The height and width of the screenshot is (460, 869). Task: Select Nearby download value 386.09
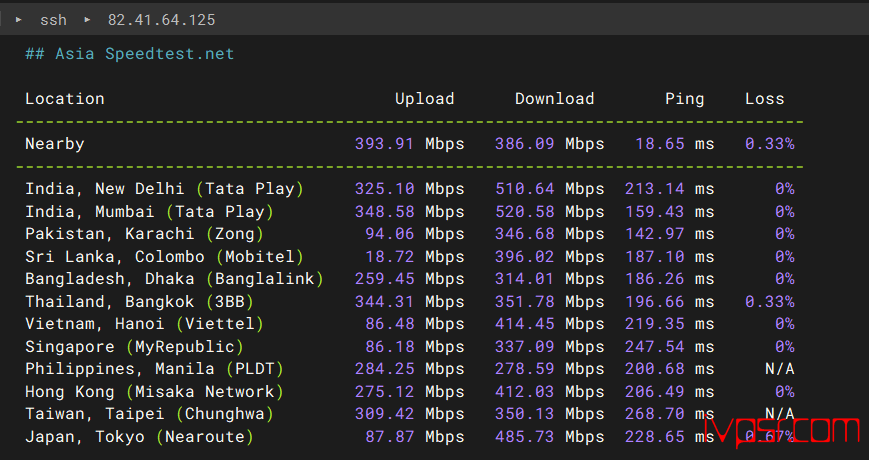524,144
